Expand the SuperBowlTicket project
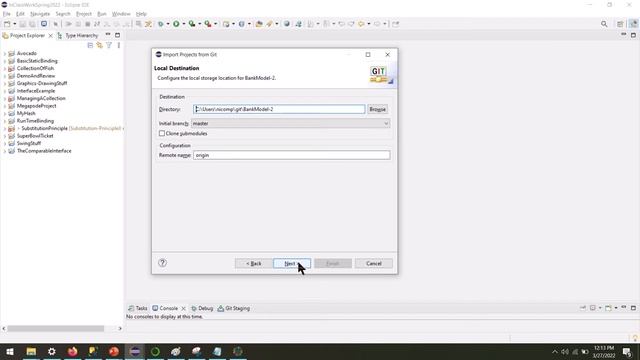This screenshot has width=640, height=360. [4, 136]
